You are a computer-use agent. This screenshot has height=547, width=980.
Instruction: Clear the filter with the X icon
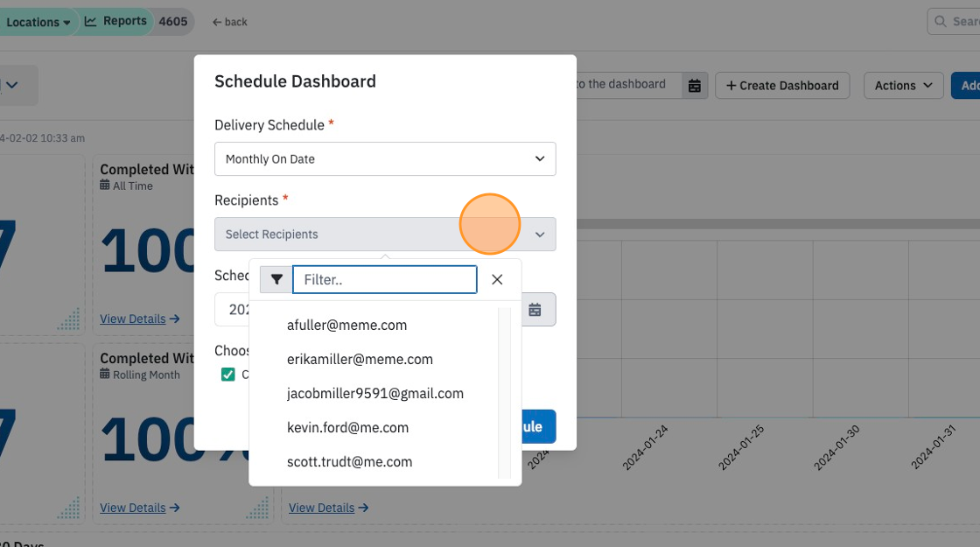497,279
